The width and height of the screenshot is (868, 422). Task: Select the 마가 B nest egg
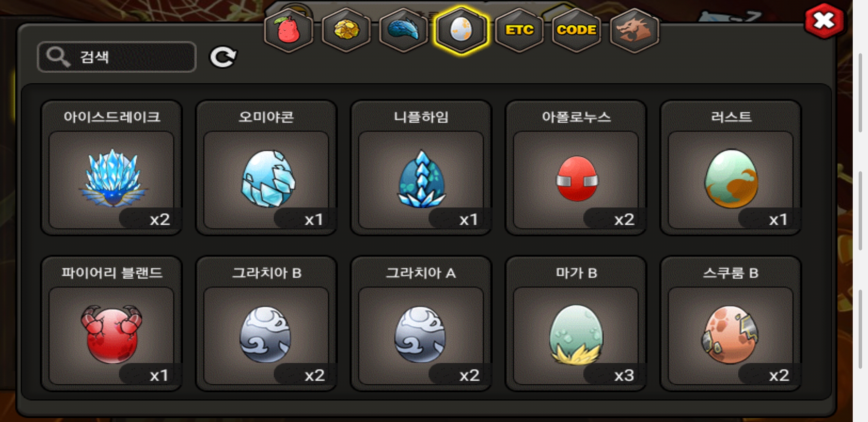[576, 324]
